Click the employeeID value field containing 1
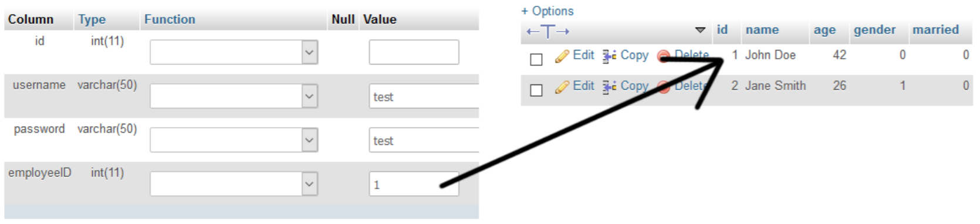This screenshot has height=224, width=980. (414, 184)
